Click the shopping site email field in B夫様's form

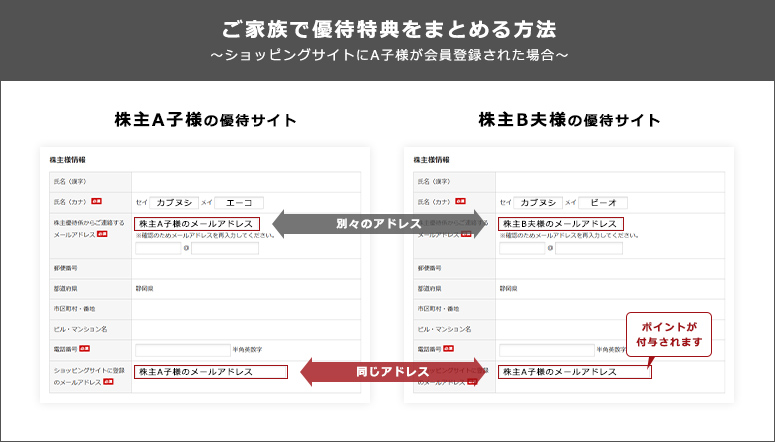(x=575, y=372)
